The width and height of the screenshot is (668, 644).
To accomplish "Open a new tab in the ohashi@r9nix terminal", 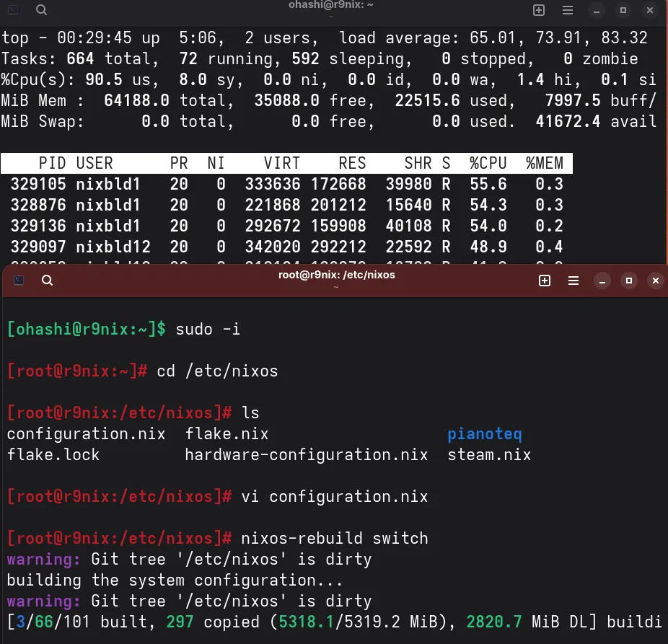I will pyautogui.click(x=539, y=10).
